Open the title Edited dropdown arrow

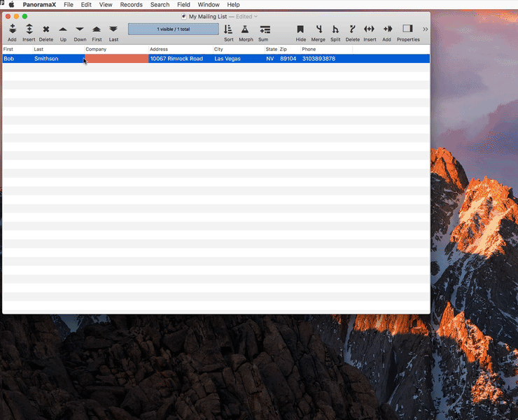(x=255, y=17)
